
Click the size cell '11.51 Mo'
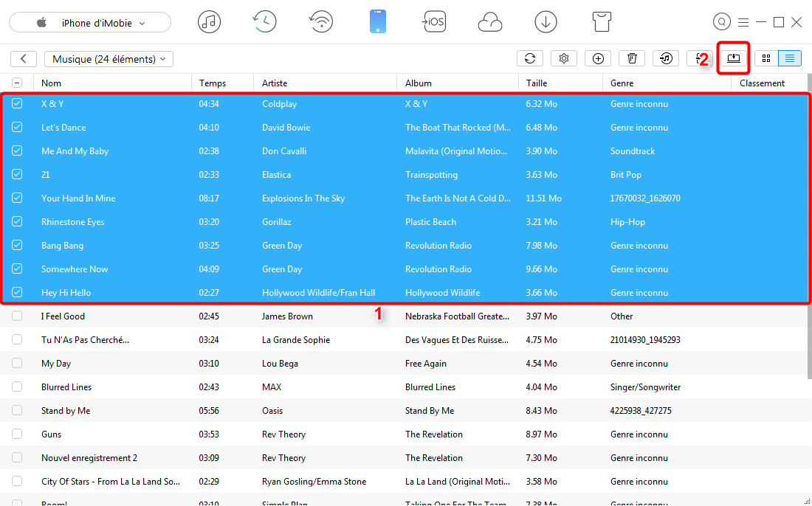pyautogui.click(x=544, y=198)
